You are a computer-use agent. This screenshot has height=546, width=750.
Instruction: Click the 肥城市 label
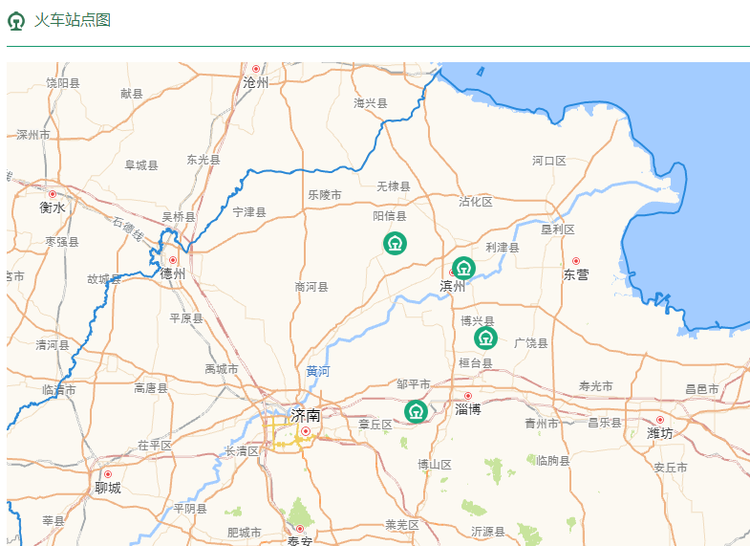pyautogui.click(x=244, y=532)
